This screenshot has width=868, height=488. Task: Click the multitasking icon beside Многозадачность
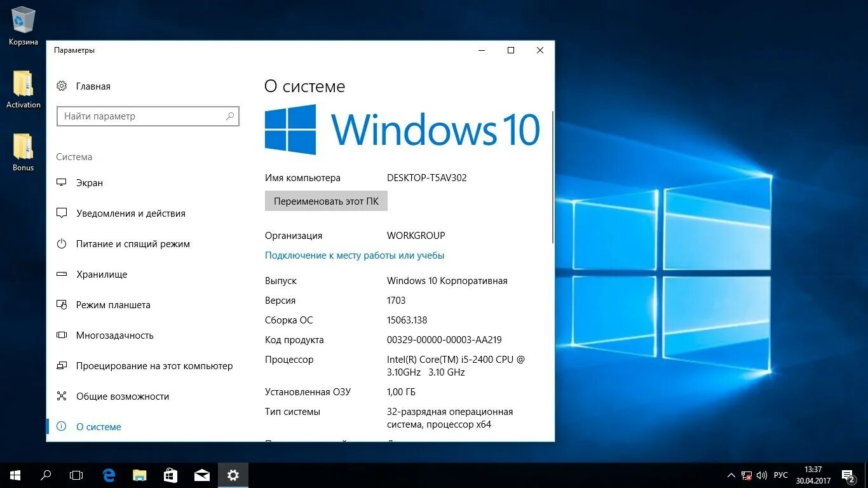tap(62, 335)
